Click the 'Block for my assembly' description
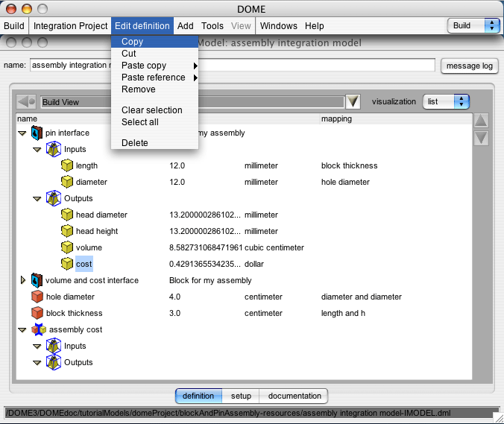 (x=210, y=280)
